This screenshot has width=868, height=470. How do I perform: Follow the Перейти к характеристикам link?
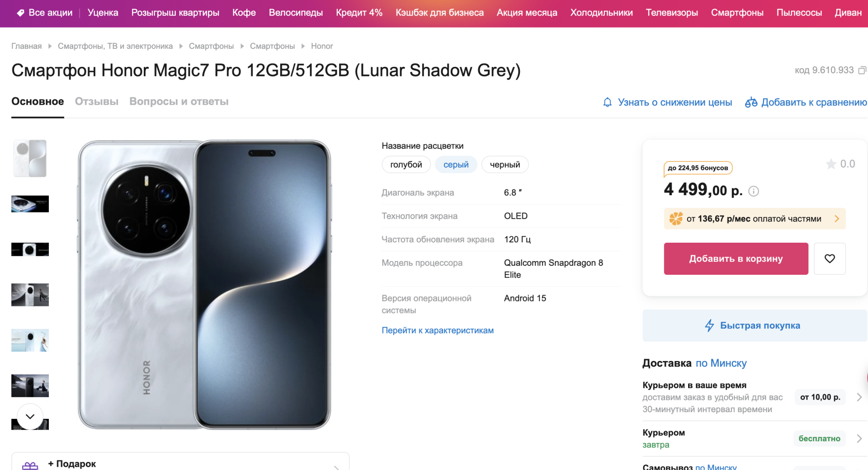(438, 330)
